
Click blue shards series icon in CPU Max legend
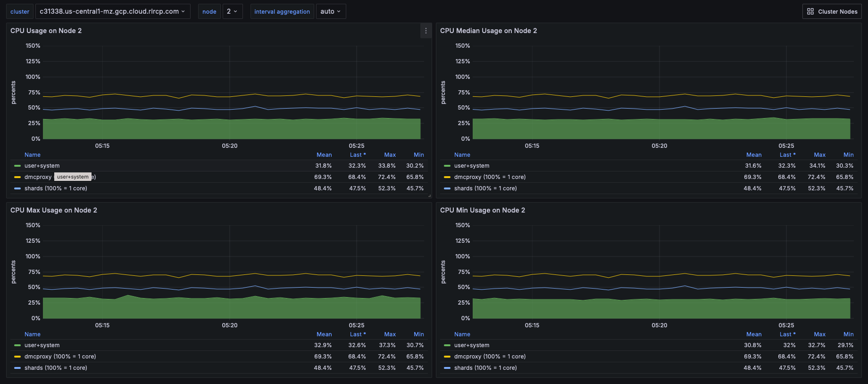[x=17, y=368]
